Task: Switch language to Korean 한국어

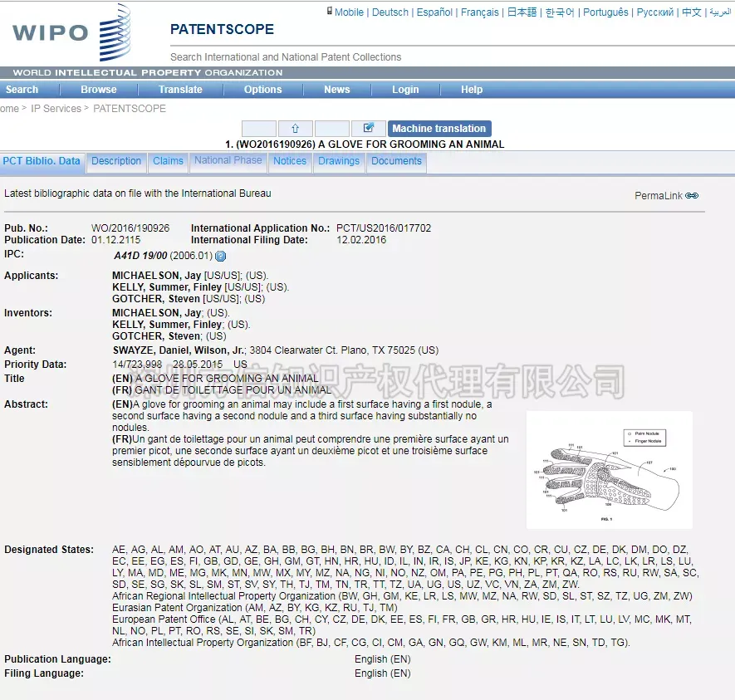Action: pos(560,12)
